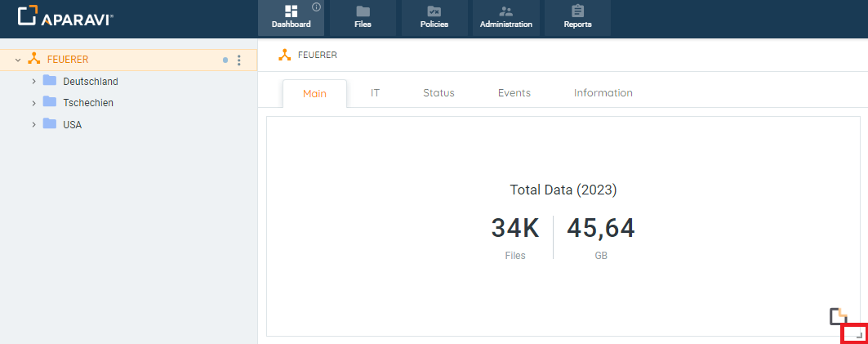
Task: Open the Information tab
Action: tap(603, 93)
